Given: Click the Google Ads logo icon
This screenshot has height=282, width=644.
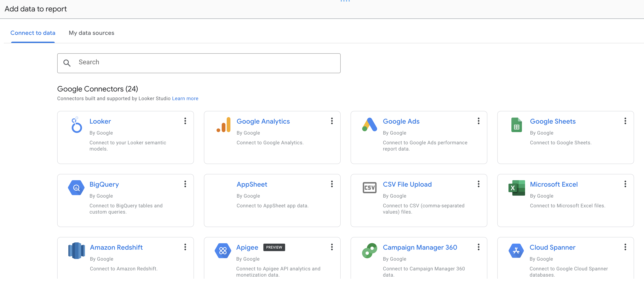Looking at the screenshot, I should [x=369, y=125].
